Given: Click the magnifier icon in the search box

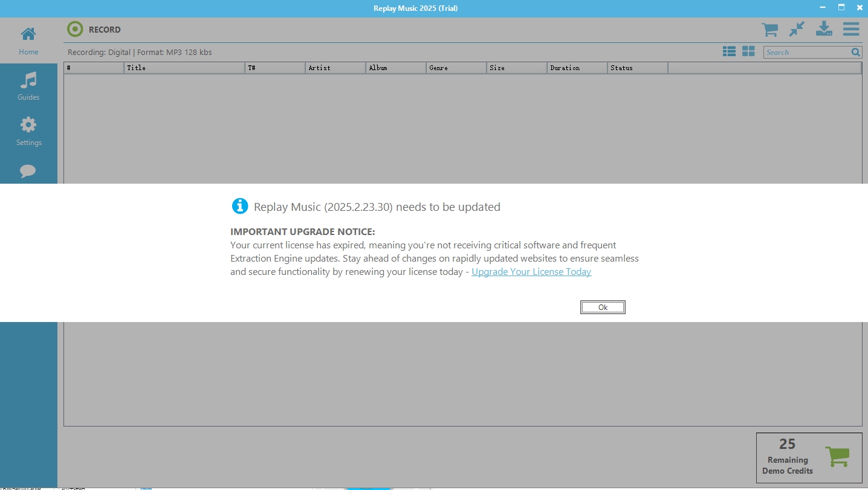Looking at the screenshot, I should coord(856,53).
